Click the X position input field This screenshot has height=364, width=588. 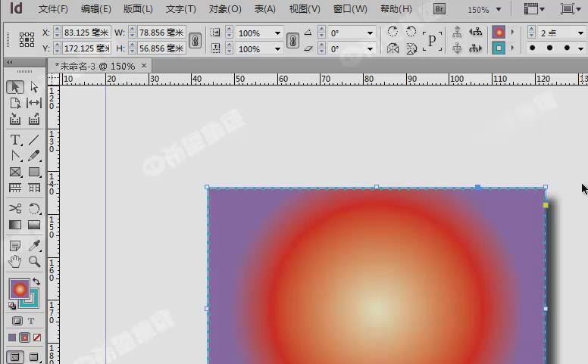tap(85, 33)
